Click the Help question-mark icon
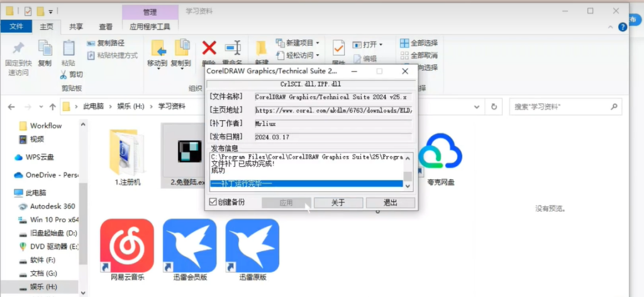Viewport: 644px width, 297px height. click(x=623, y=27)
